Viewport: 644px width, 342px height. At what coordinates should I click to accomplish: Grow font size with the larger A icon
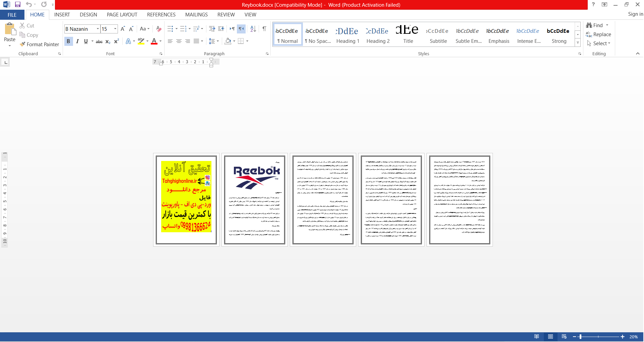coord(123,29)
